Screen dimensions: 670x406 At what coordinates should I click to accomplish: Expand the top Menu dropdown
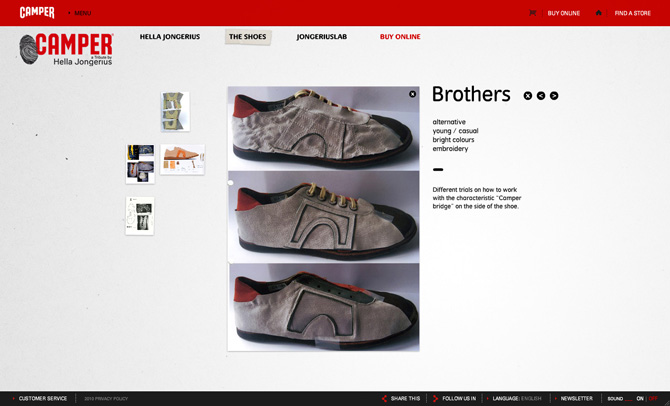82,13
